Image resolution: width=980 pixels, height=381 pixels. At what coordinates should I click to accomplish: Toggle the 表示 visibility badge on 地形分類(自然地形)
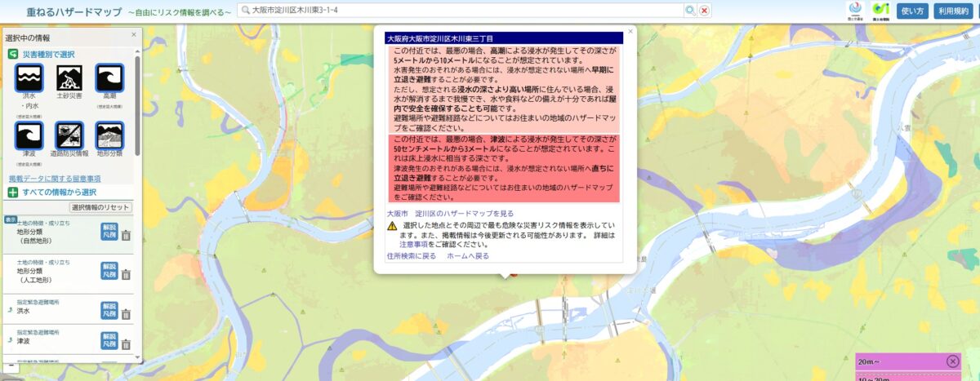click(11, 219)
